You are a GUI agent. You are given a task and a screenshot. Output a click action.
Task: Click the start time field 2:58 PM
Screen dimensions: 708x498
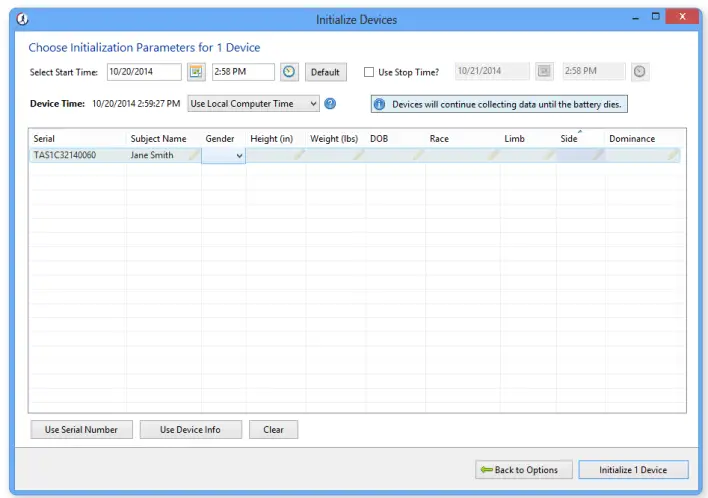tap(243, 72)
